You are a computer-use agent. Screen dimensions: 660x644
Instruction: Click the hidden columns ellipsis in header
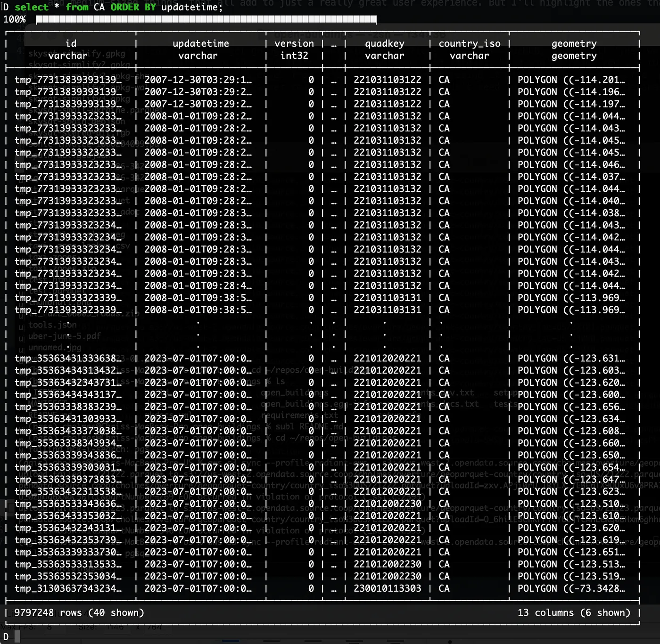[x=334, y=44]
